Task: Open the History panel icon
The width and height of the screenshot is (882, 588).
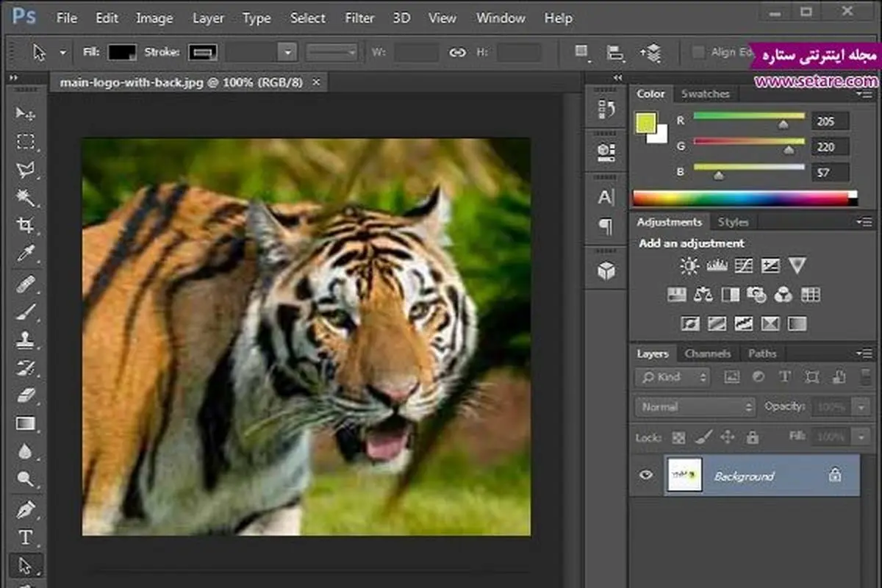Action: click(606, 110)
